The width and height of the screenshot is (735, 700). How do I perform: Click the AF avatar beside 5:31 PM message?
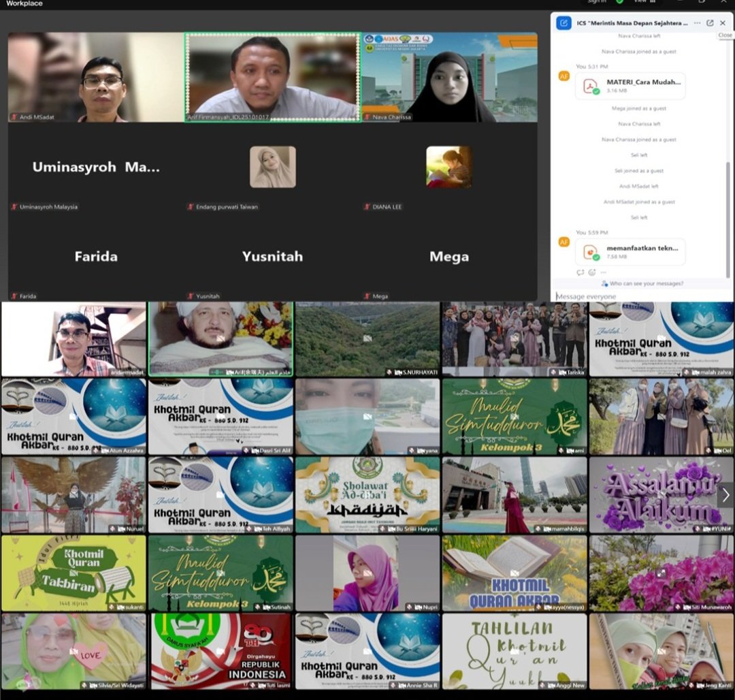click(x=563, y=76)
